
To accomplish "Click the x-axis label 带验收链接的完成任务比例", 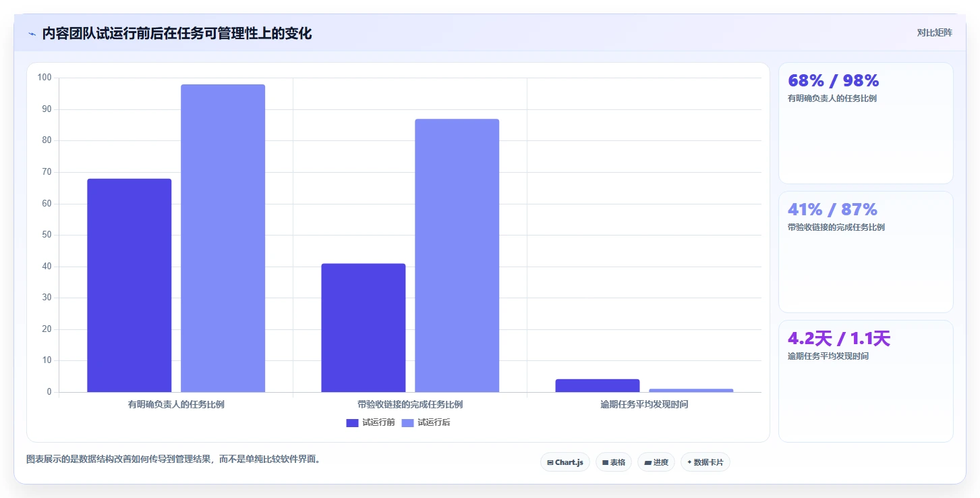I will (x=410, y=405).
